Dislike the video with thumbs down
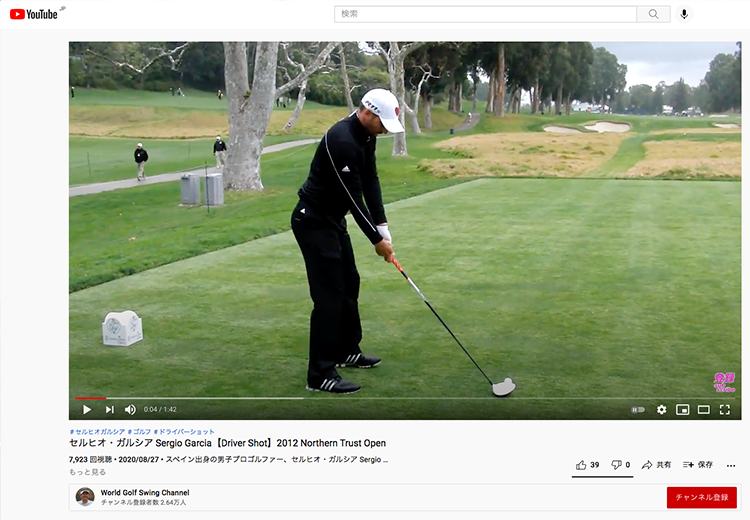 [621, 465]
